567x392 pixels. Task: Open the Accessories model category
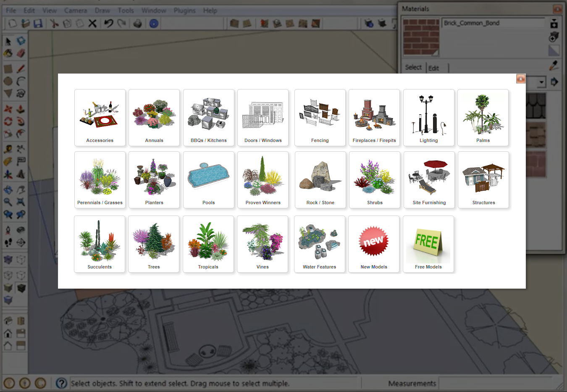pyautogui.click(x=100, y=118)
